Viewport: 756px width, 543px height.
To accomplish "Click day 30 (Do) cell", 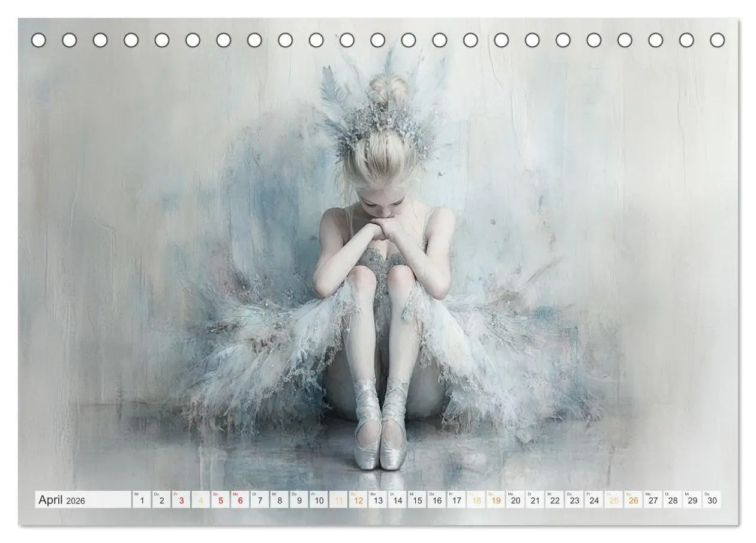I will tap(712, 500).
